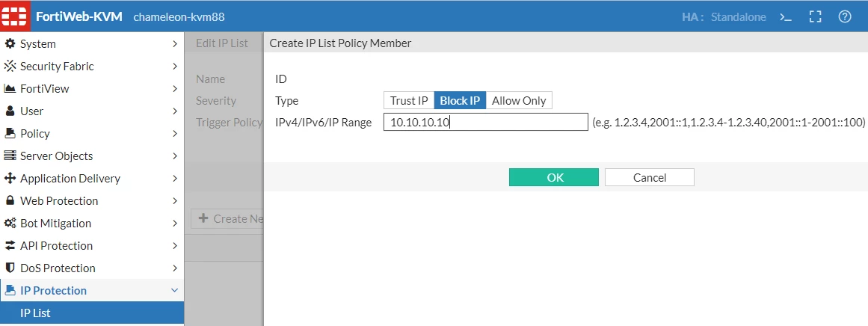The image size is (868, 326).
Task: Click the Severity label
Action: [216, 101]
